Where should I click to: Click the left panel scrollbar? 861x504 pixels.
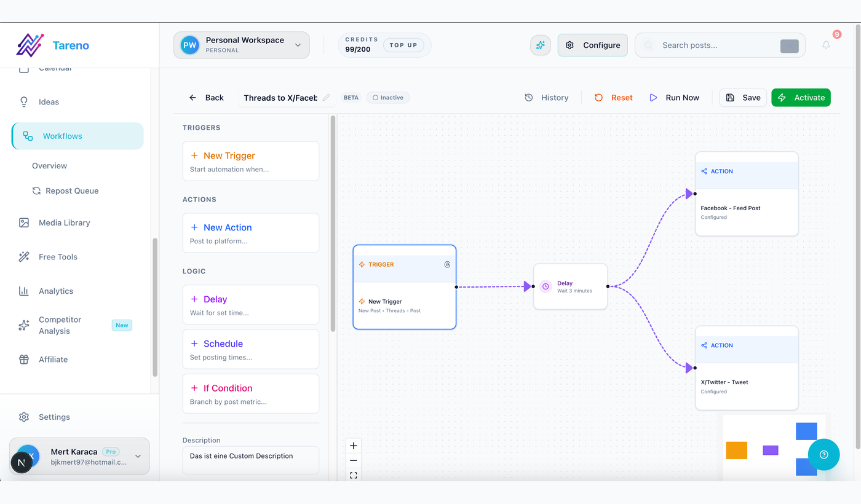pos(333,223)
